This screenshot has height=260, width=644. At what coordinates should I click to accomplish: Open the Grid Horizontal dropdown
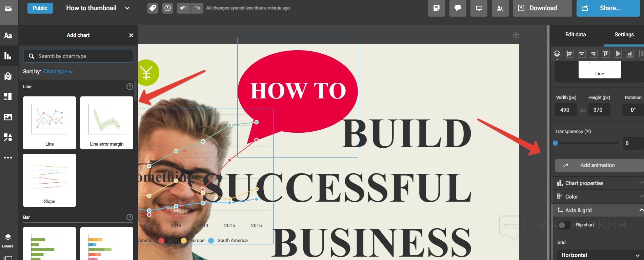[601, 255]
